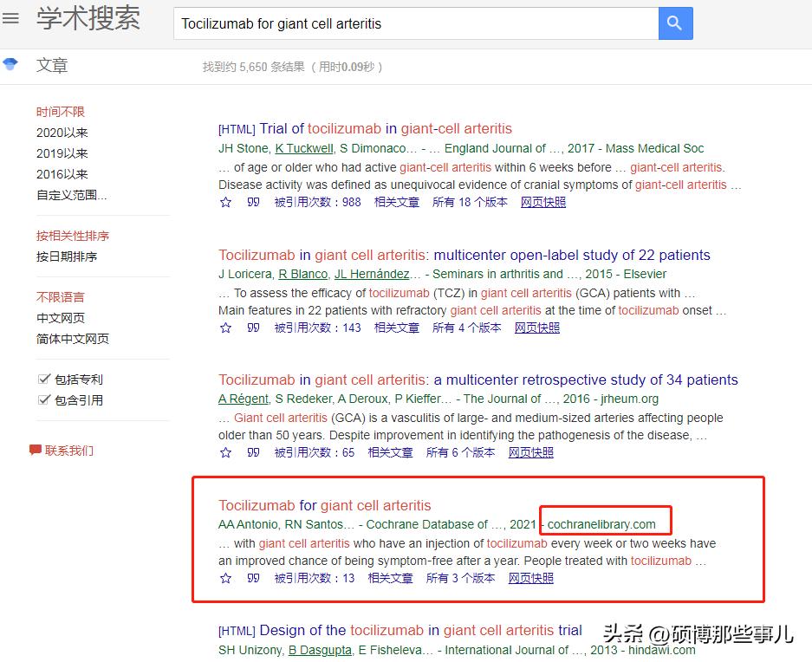812x662 pixels.
Task: Click the blue magnifying glass search button
Action: tap(675, 23)
